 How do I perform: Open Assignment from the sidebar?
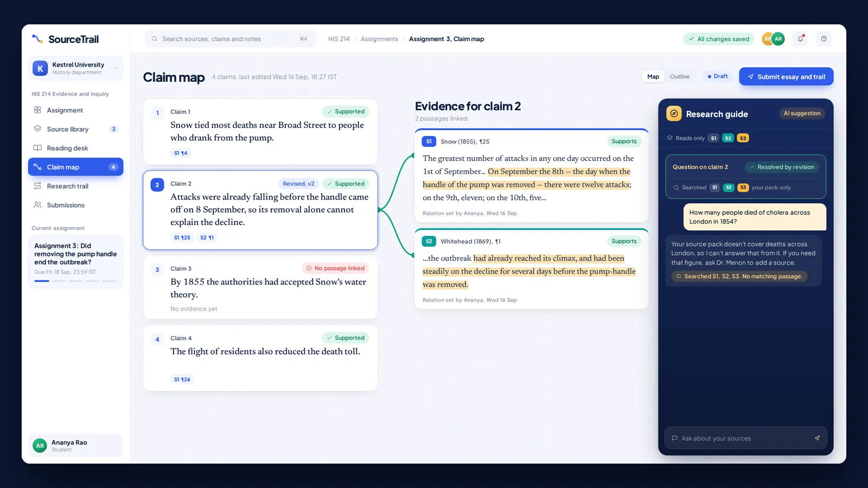click(x=75, y=110)
